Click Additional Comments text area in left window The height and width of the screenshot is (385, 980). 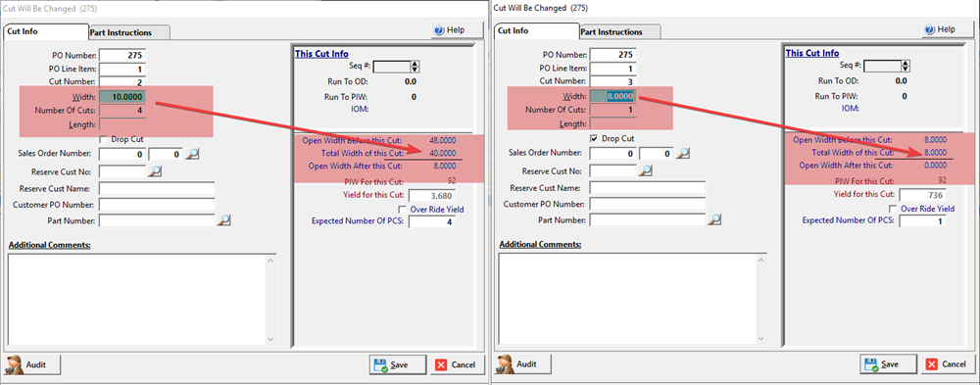point(137,300)
